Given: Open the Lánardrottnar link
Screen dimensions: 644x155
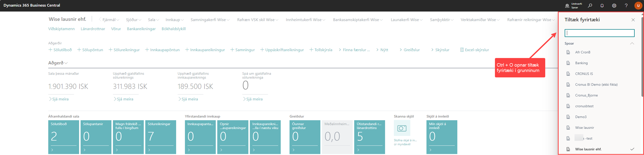Looking at the screenshot, I should [93, 29].
